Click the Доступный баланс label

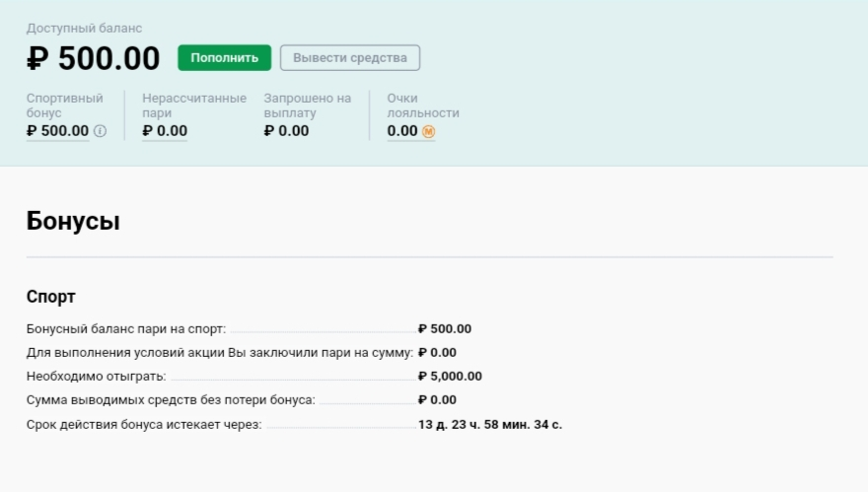(x=84, y=29)
